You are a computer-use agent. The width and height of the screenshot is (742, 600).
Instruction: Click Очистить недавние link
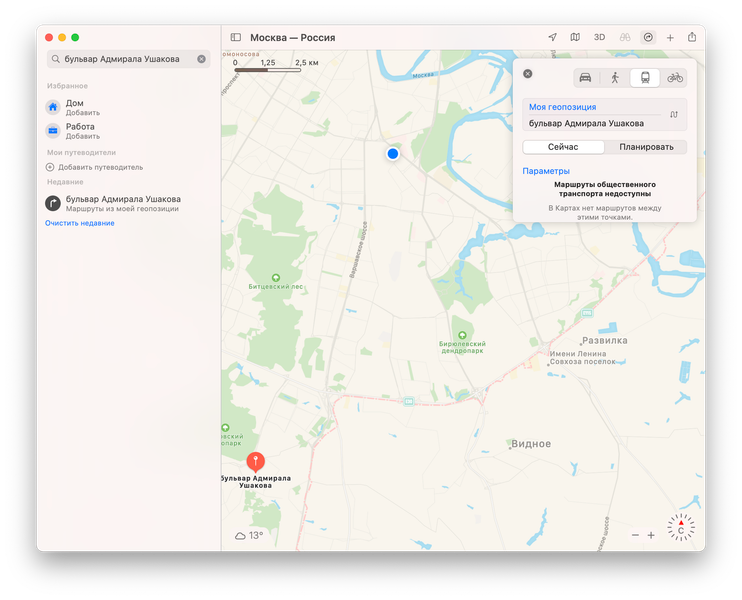coord(80,223)
